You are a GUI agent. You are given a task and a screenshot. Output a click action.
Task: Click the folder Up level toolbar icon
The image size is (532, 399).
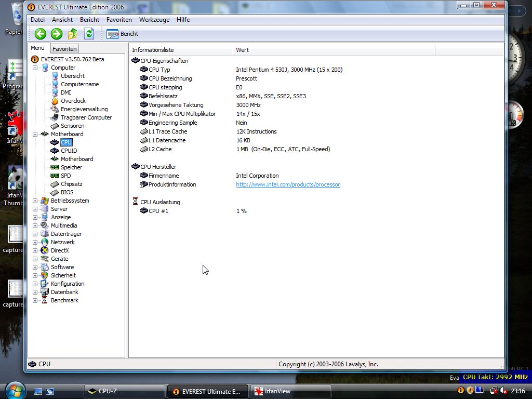click(x=73, y=34)
